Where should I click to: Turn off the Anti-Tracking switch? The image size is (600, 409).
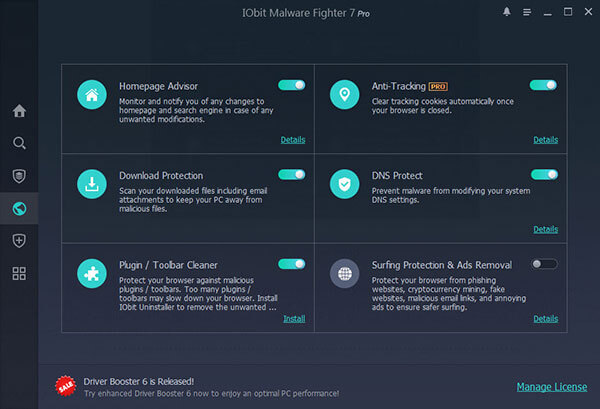tap(543, 85)
